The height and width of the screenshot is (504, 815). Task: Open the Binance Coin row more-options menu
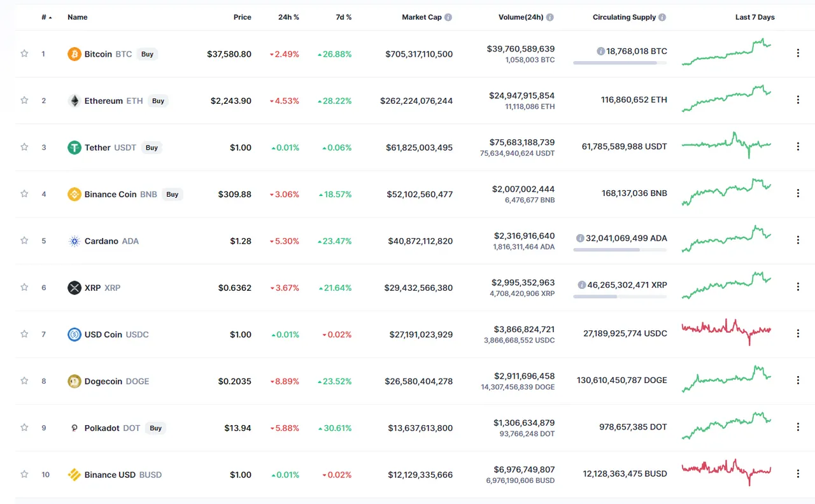click(798, 193)
